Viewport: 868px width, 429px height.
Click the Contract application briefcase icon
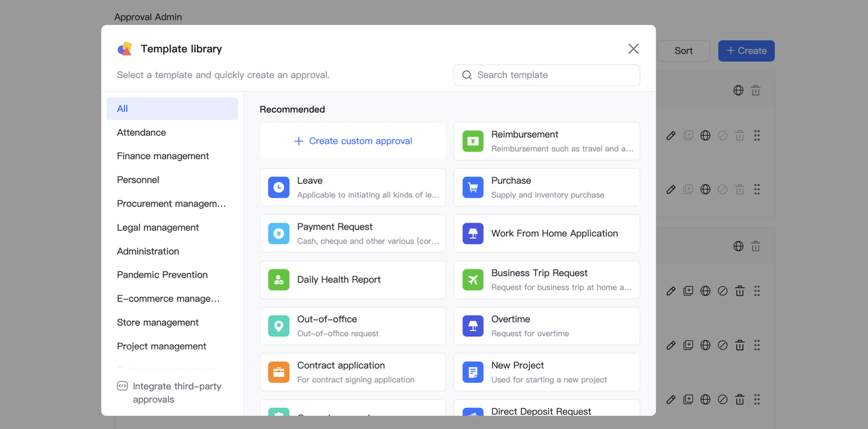pos(279,372)
